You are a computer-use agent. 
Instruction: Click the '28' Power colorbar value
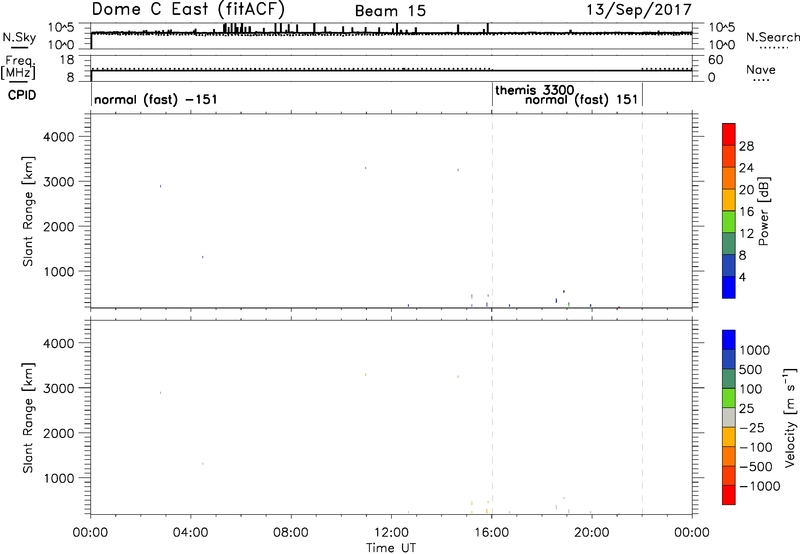click(746, 146)
